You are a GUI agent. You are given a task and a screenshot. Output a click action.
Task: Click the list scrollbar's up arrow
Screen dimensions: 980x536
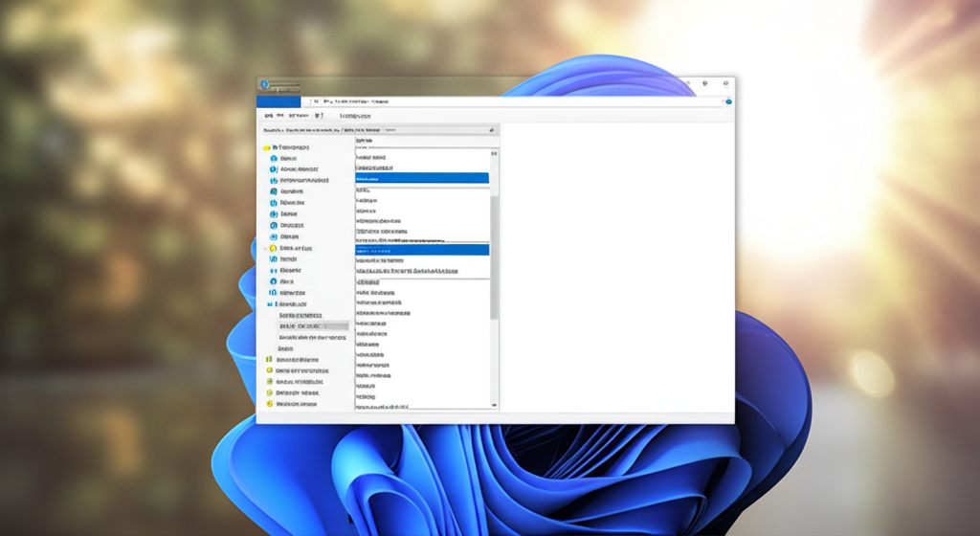(495, 153)
